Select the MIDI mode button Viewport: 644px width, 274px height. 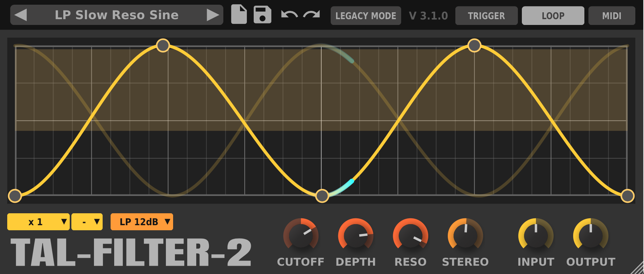[611, 16]
